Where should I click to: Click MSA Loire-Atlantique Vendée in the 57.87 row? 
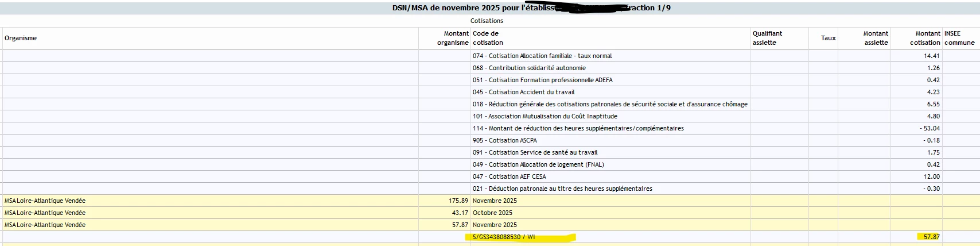(45, 225)
